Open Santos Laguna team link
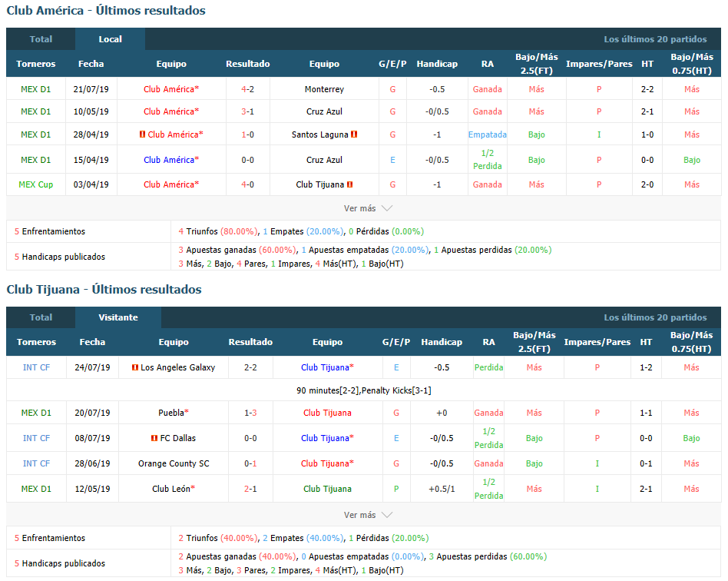The height and width of the screenshot is (581, 728). (x=320, y=134)
